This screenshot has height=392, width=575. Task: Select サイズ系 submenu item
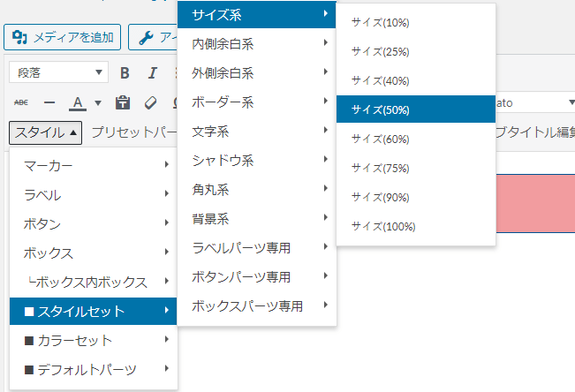257,15
